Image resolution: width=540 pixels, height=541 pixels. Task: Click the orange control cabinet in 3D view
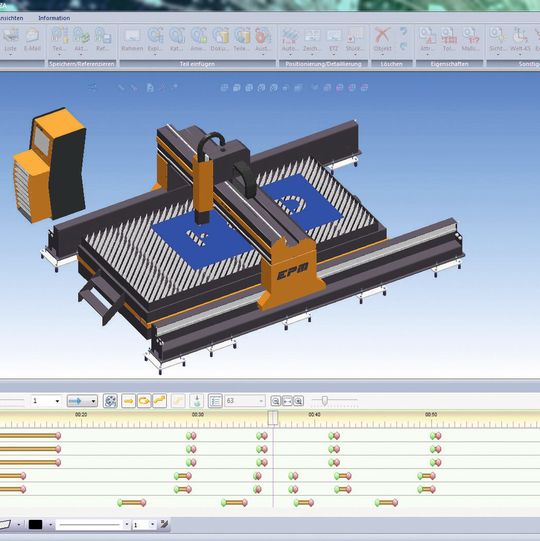tap(50, 166)
